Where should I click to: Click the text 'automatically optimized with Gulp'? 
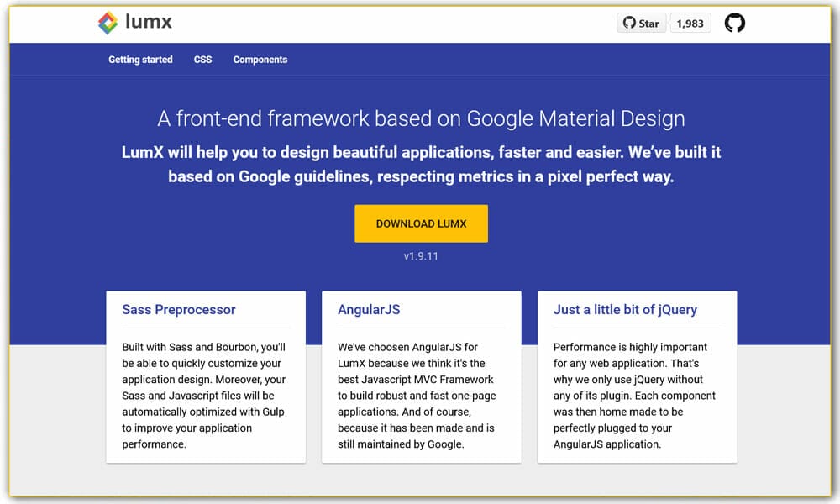[203, 412]
